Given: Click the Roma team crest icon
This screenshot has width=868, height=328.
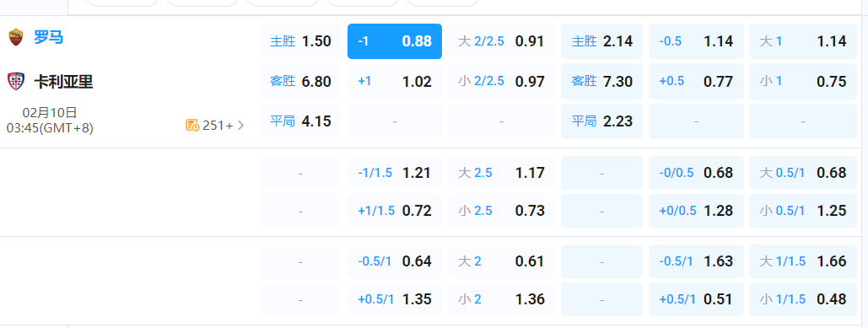Looking at the screenshot, I should [x=15, y=38].
